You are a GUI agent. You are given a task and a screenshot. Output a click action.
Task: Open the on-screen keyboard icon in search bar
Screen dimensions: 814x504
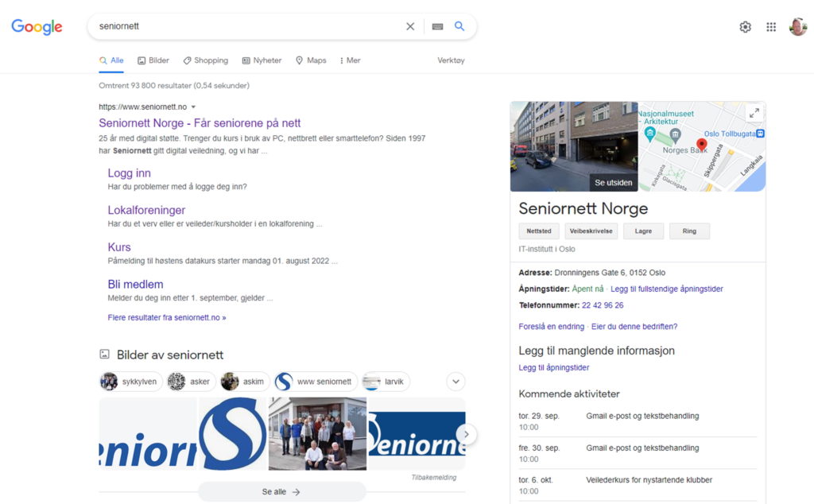pyautogui.click(x=436, y=26)
